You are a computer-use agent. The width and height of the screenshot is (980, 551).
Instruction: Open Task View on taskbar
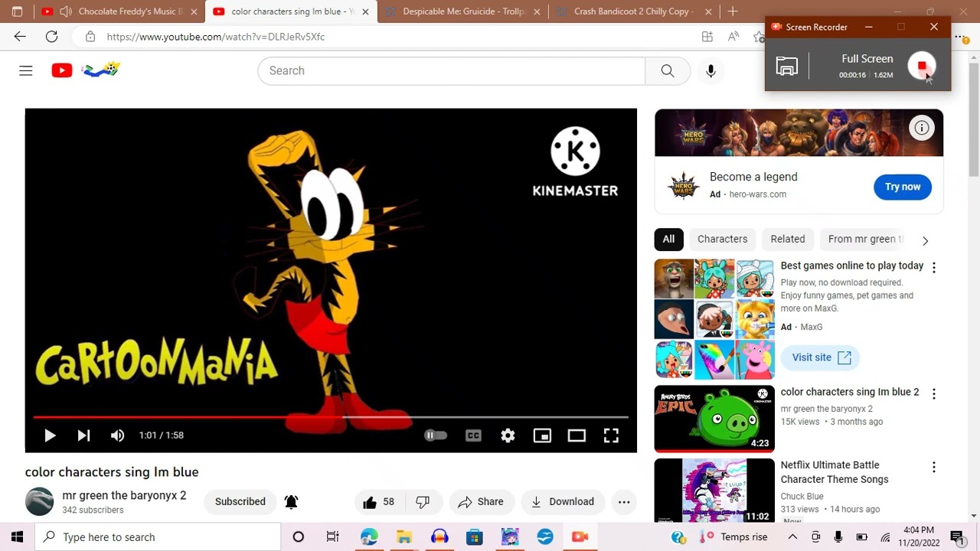point(332,537)
